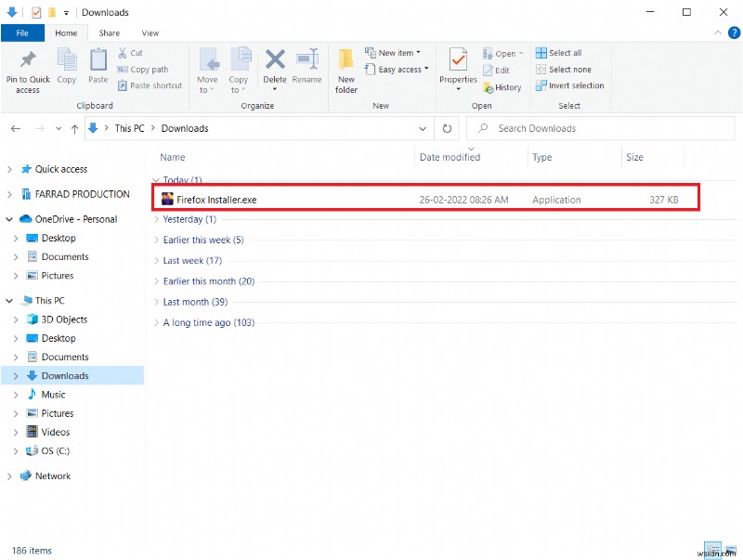Screen dimensions: 743x560
Task: Collapse the Today (1) group
Action: click(x=154, y=179)
